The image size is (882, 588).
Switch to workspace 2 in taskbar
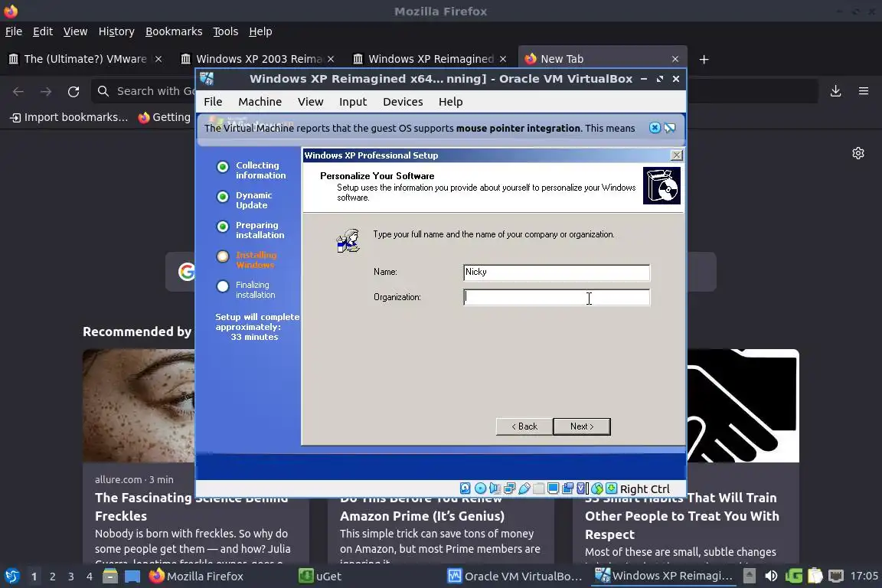(x=52, y=577)
